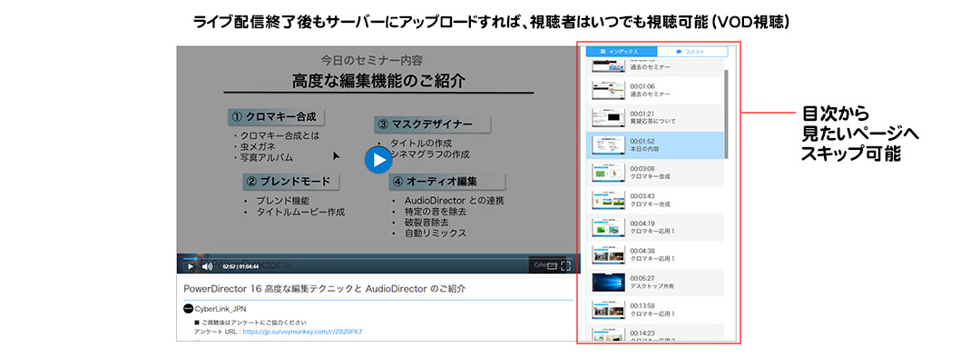Image resolution: width=980 pixels, height=358 pixels.
Task: Open the CyberLink_JPN channel name
Action: (x=221, y=309)
